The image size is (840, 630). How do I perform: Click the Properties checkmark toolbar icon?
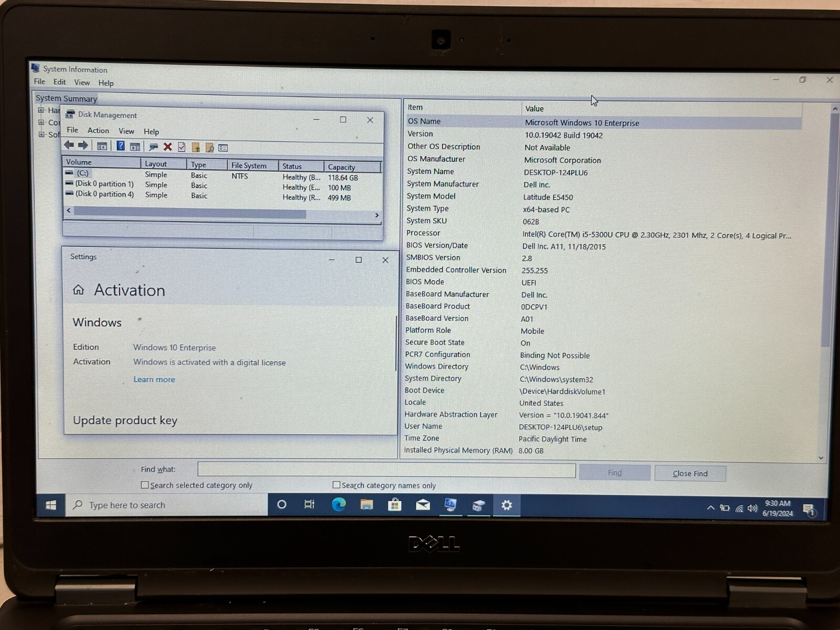(x=182, y=147)
